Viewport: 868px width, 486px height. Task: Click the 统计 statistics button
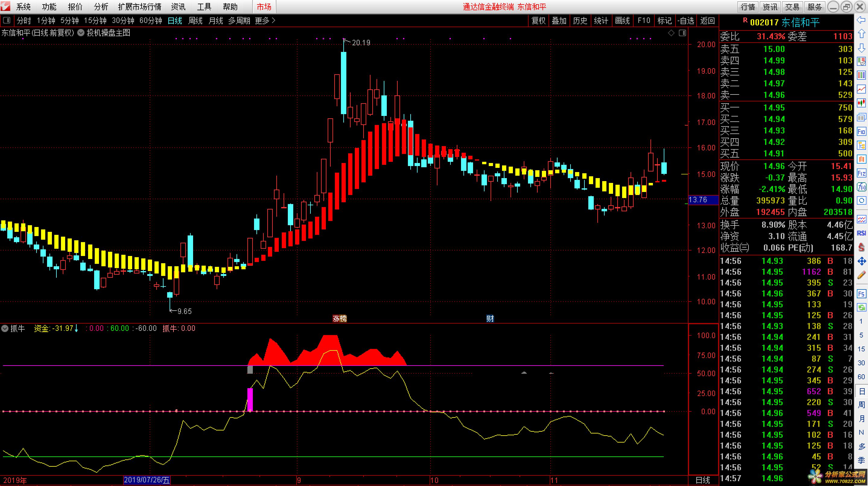pos(601,21)
